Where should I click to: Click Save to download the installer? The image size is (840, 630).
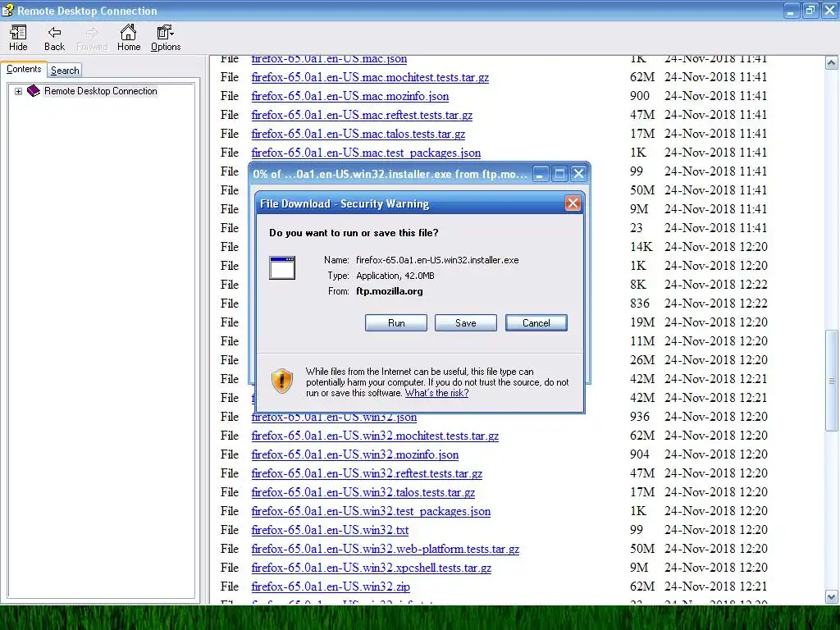[466, 322]
